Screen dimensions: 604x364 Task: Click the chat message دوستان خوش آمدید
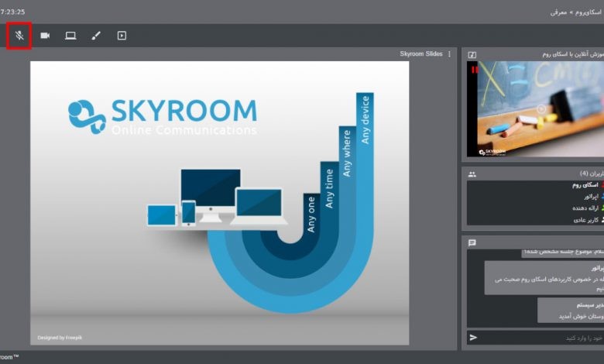581,316
